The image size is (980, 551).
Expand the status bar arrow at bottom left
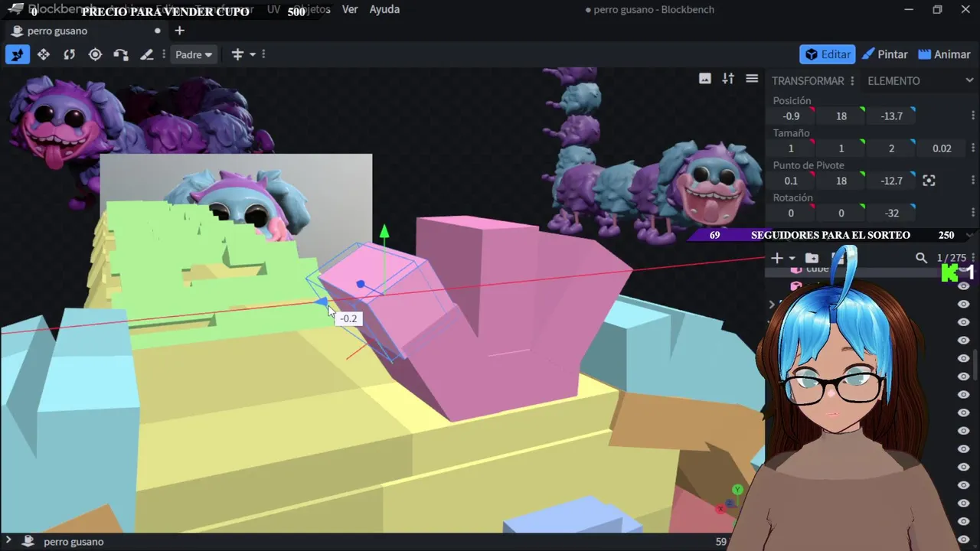[8, 541]
